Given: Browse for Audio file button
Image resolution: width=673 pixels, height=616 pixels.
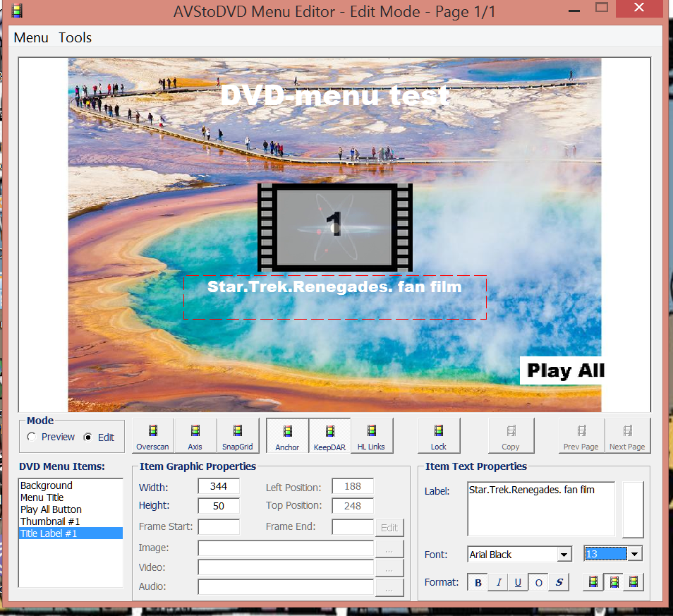Looking at the screenshot, I should 389,588.
